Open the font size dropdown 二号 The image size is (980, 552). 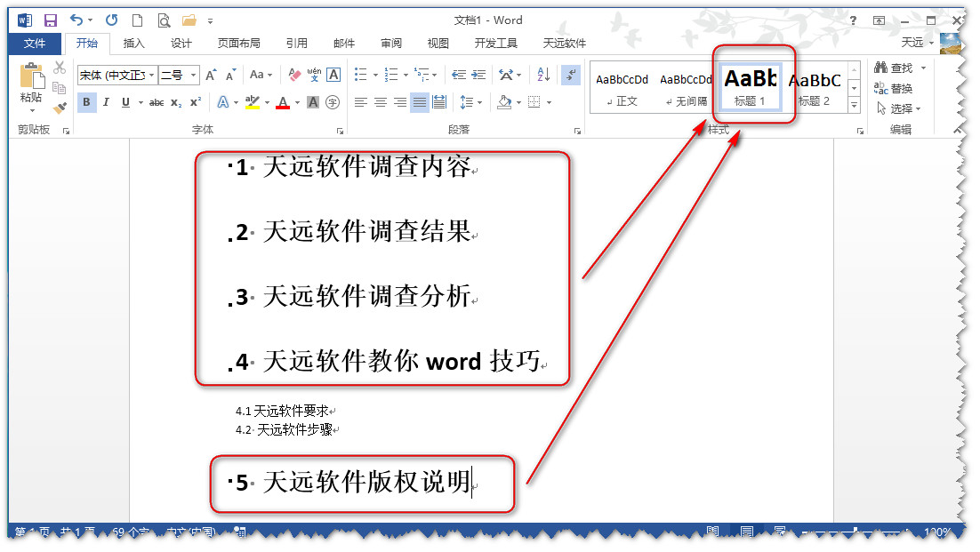click(192, 76)
